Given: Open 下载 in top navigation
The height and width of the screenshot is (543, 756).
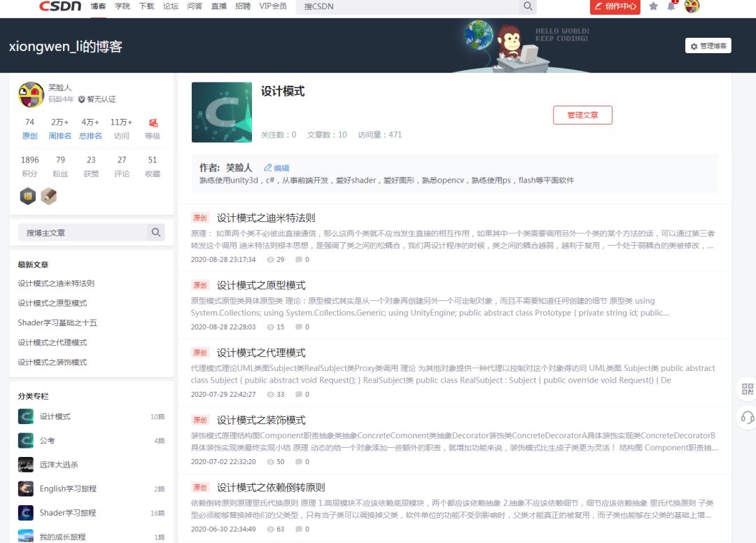Looking at the screenshot, I should coord(146,6).
